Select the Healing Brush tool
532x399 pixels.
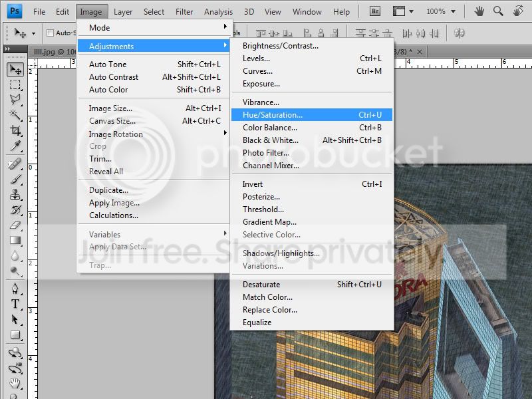pos(15,164)
